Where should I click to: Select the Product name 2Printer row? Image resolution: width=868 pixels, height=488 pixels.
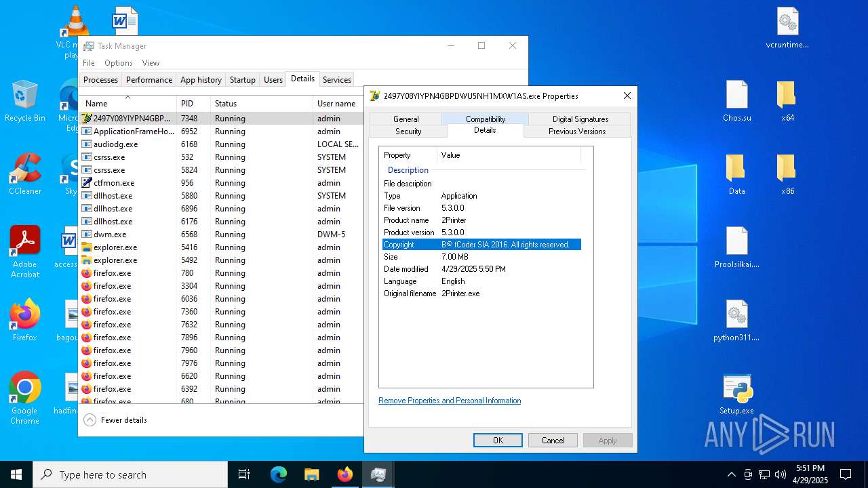pyautogui.click(x=481, y=220)
